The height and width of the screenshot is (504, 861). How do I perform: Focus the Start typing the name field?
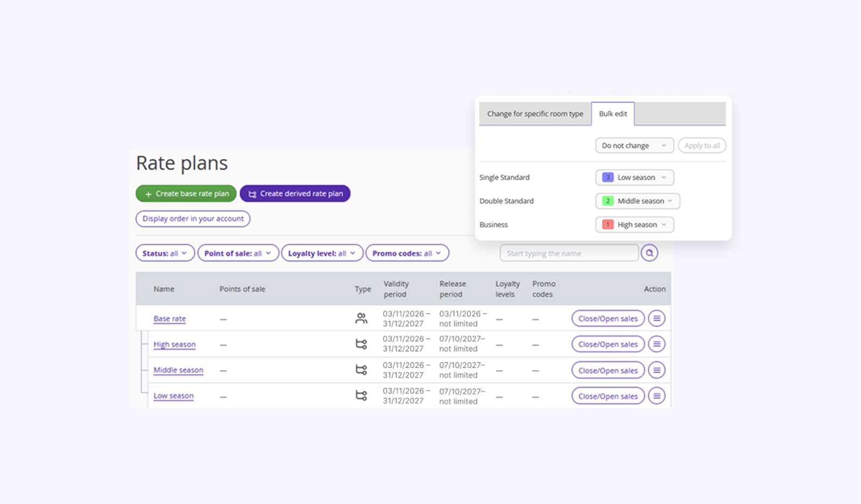tap(569, 253)
